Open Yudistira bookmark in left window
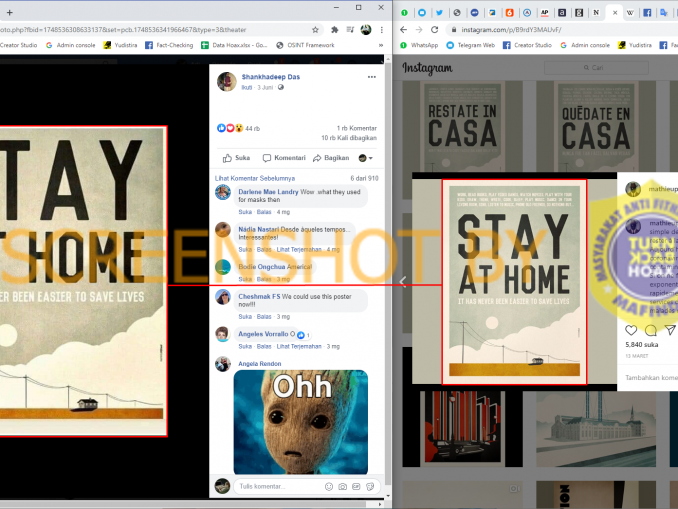678x509 pixels. [x=120, y=45]
